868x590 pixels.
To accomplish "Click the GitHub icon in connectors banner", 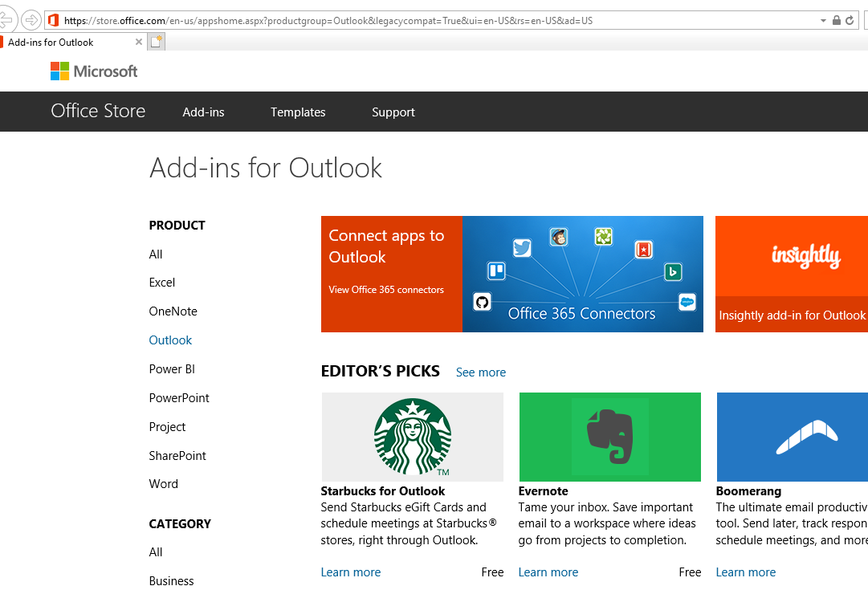I will click(x=482, y=302).
